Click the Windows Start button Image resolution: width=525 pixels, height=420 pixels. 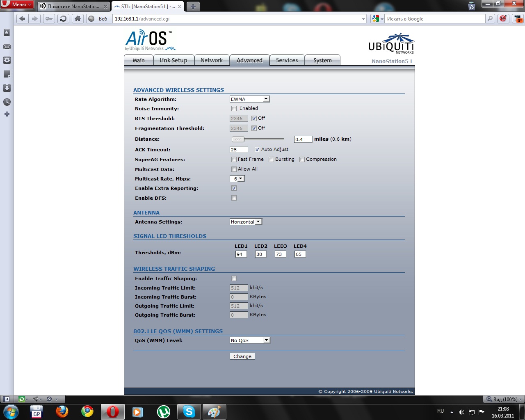click(x=11, y=411)
